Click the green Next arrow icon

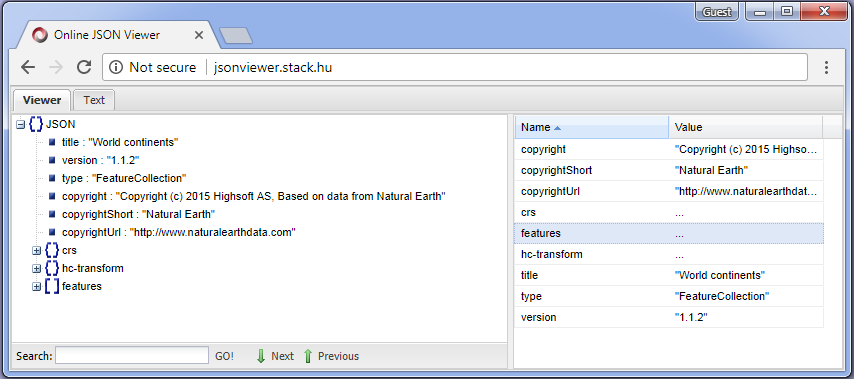pos(261,356)
